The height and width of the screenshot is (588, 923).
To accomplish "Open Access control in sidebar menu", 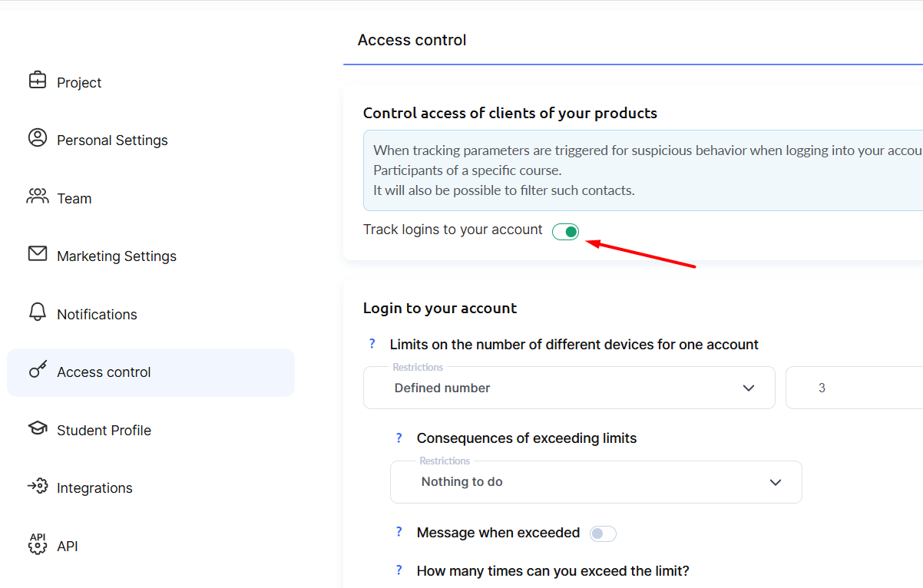I will coord(104,372).
